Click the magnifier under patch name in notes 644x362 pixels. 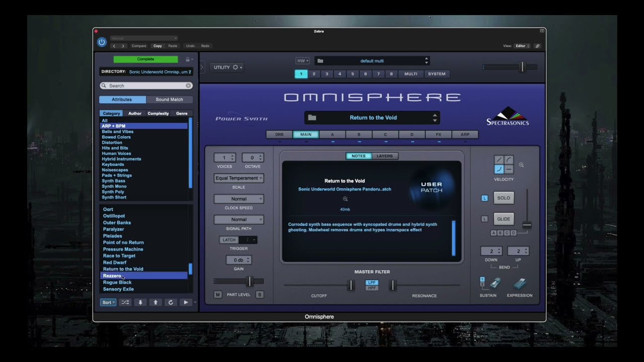click(345, 199)
